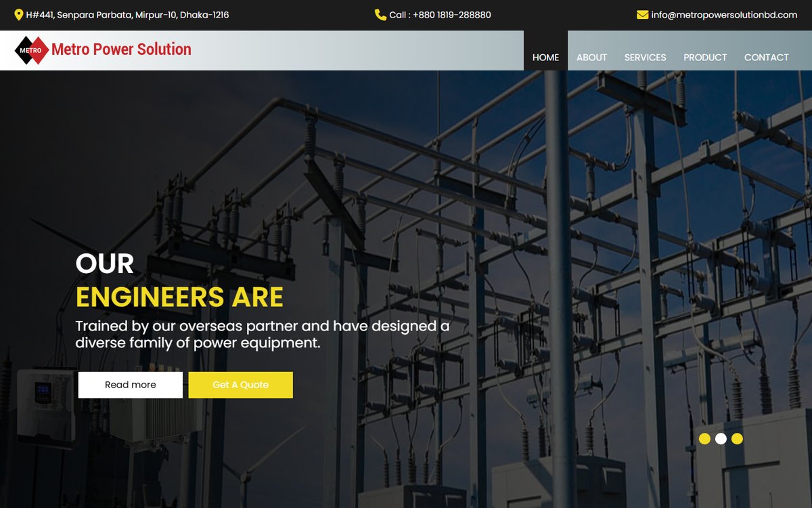Navigate to the Product page
The width and height of the screenshot is (812, 508).
[705, 58]
